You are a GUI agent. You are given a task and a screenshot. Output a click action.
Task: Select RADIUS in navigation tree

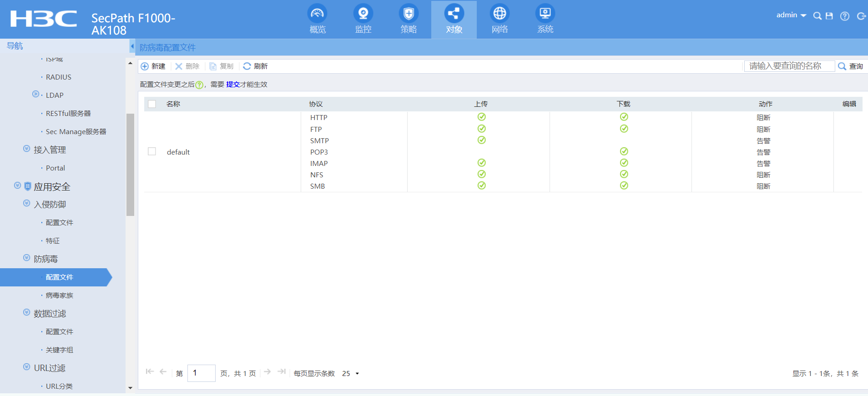(x=59, y=77)
